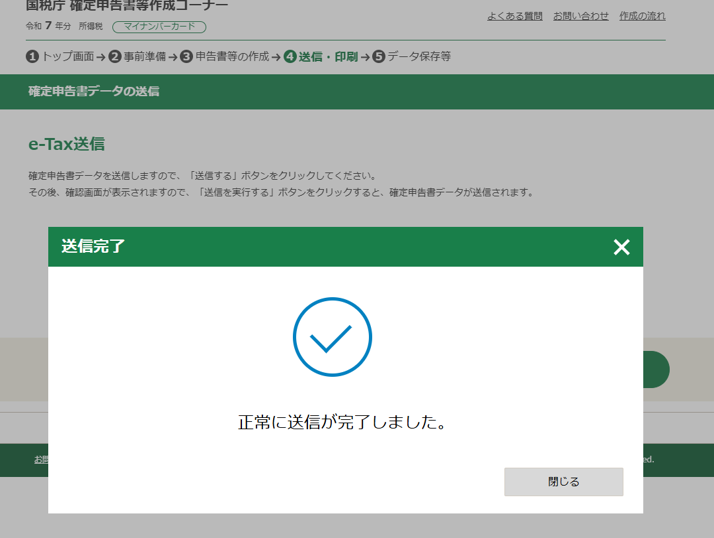Click the dark green footer bar
The width and height of the screenshot is (714, 538).
coord(678,460)
